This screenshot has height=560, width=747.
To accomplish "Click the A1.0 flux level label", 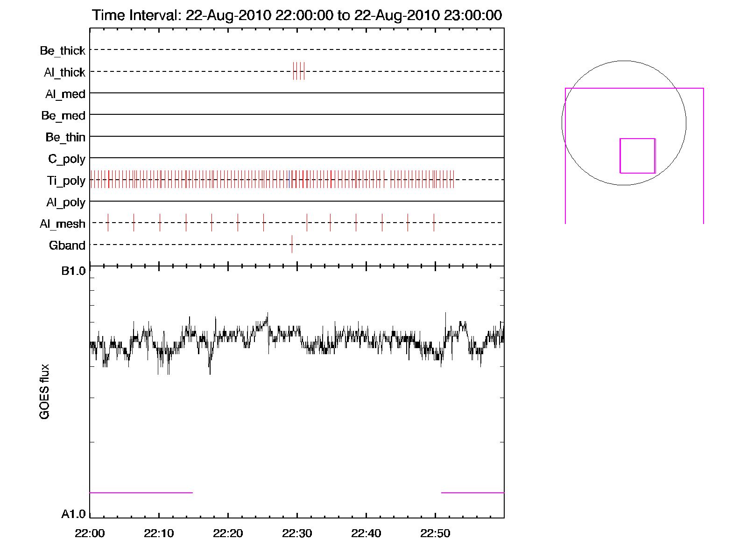I will [74, 514].
